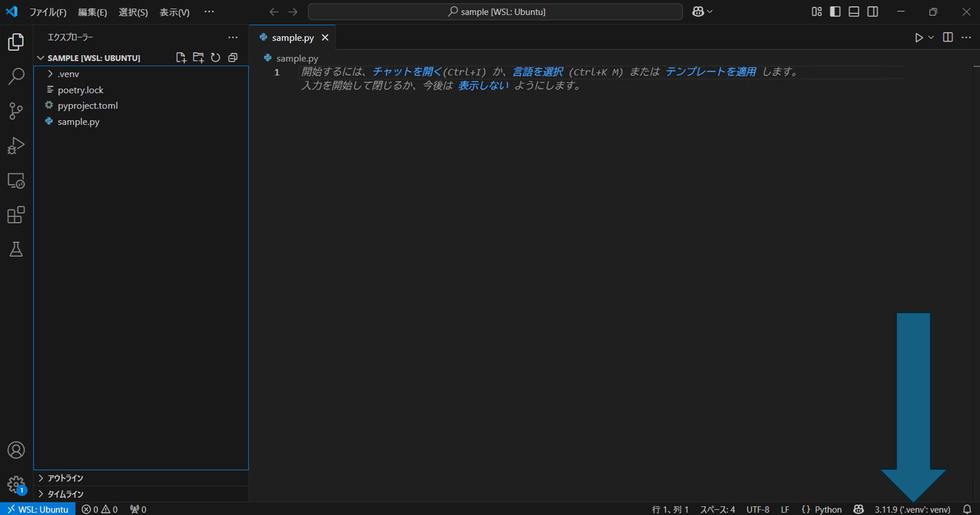
Task: Open the run options dropdown arrow
Action: point(931,38)
